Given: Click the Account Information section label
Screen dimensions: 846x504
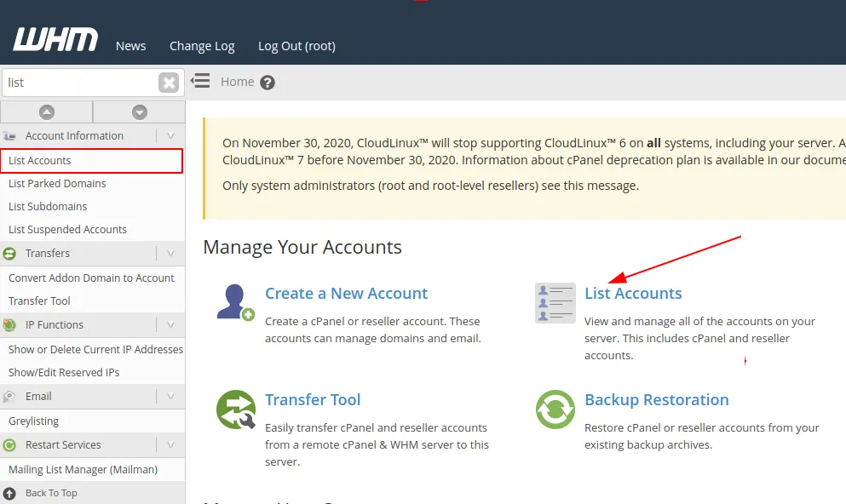Looking at the screenshot, I should point(74,136).
